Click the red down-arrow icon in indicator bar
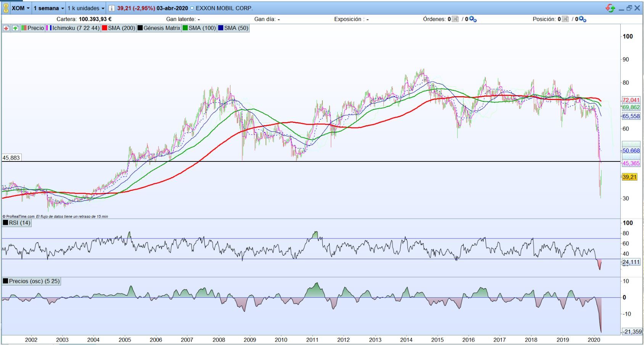 [x=6, y=28]
